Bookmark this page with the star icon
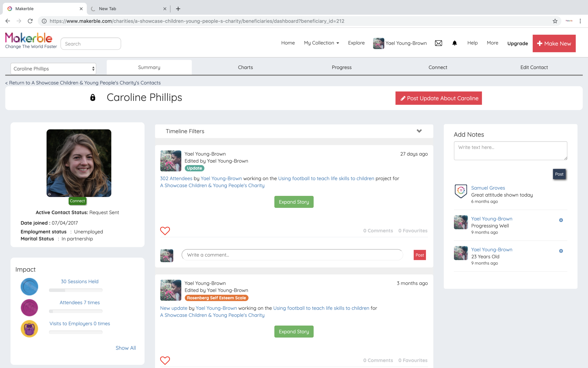 (555, 21)
